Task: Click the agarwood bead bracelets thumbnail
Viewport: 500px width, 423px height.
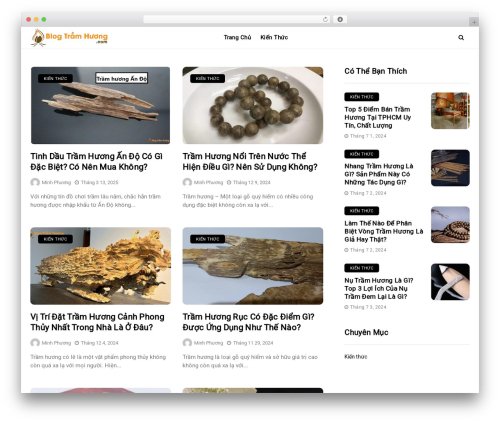Action: pos(253,105)
